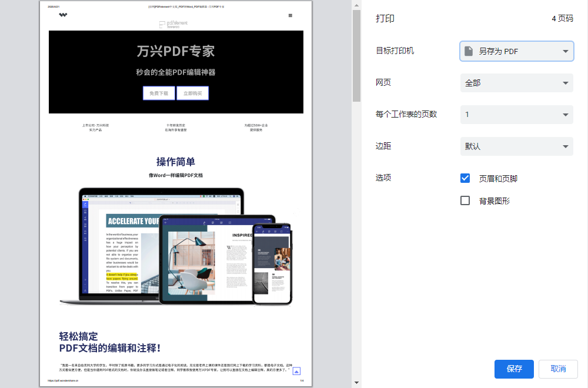
Task: Open the 边距 dropdown set to 默认
Action: [x=516, y=146]
